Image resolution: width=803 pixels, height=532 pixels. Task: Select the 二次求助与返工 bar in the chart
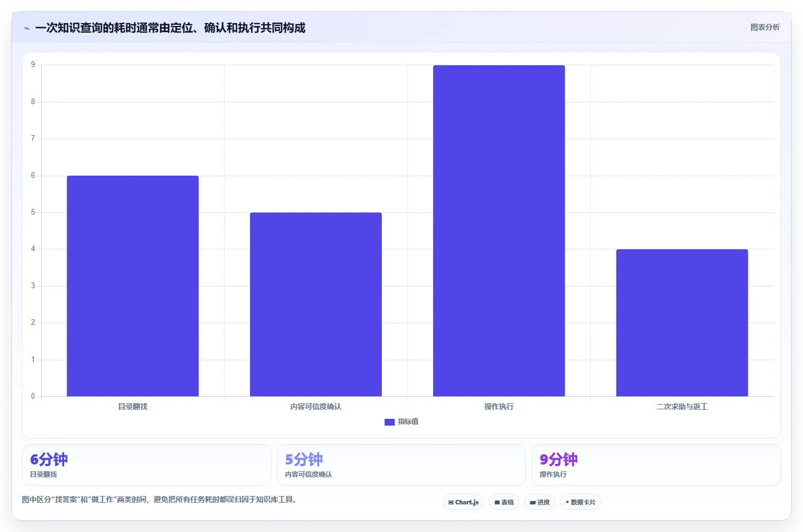pyautogui.click(x=682, y=323)
